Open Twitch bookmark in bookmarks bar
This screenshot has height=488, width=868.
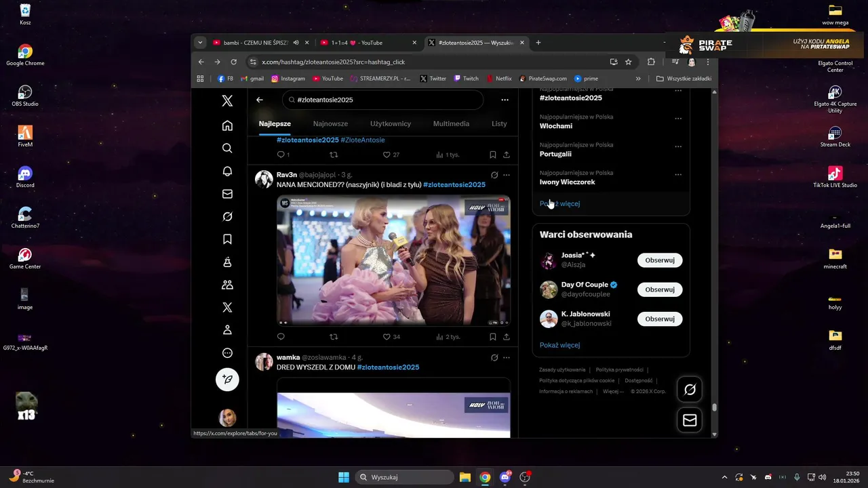coord(466,79)
